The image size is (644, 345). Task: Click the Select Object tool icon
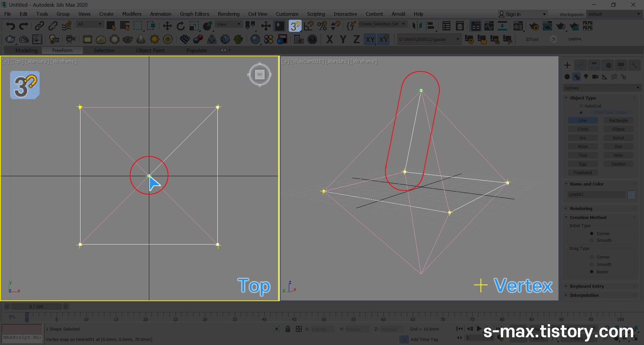point(111,26)
